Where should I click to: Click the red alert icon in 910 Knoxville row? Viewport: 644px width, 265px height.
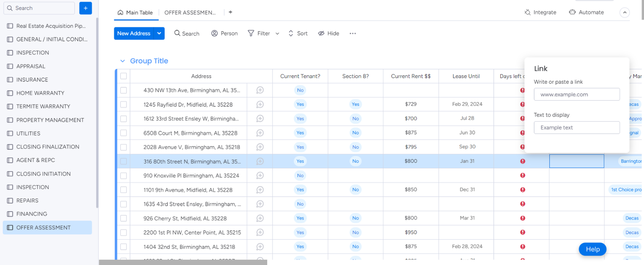(x=522, y=176)
